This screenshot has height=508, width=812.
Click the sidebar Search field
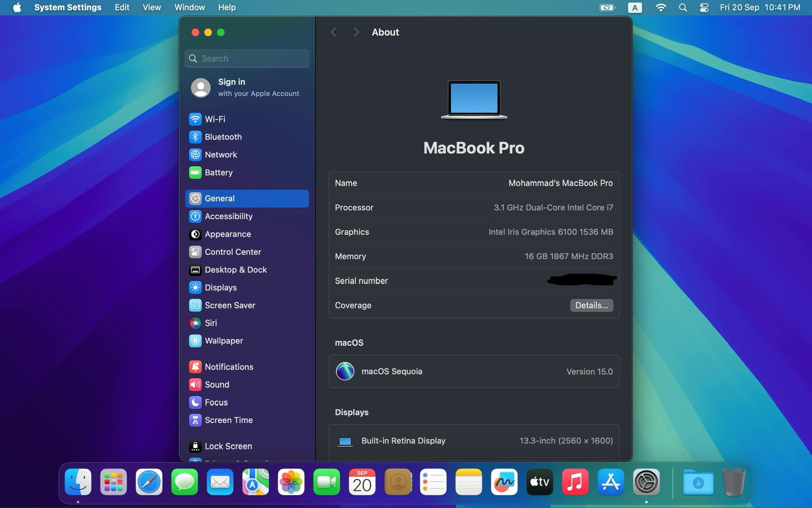(247, 58)
